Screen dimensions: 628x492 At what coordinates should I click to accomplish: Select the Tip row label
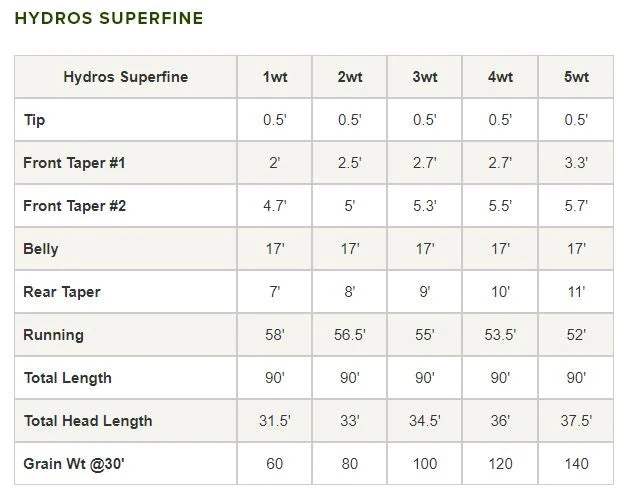click(x=35, y=120)
